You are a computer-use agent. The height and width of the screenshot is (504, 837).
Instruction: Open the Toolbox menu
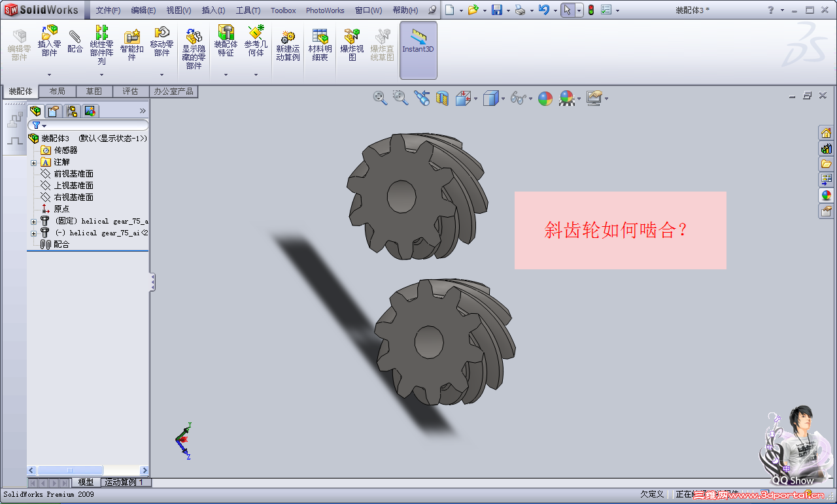tap(282, 10)
